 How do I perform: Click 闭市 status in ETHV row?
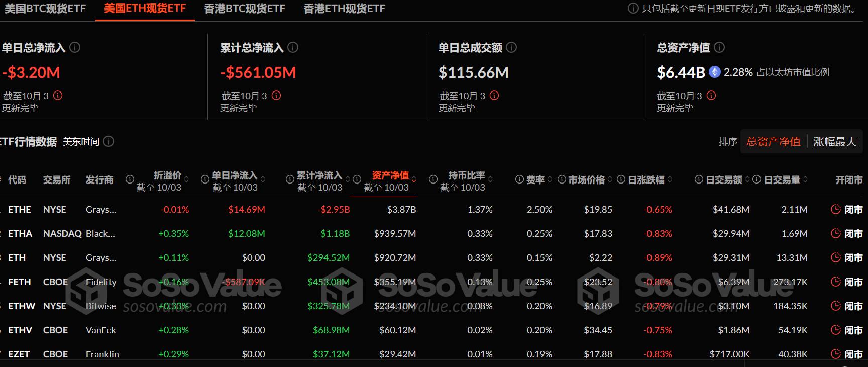pos(853,330)
